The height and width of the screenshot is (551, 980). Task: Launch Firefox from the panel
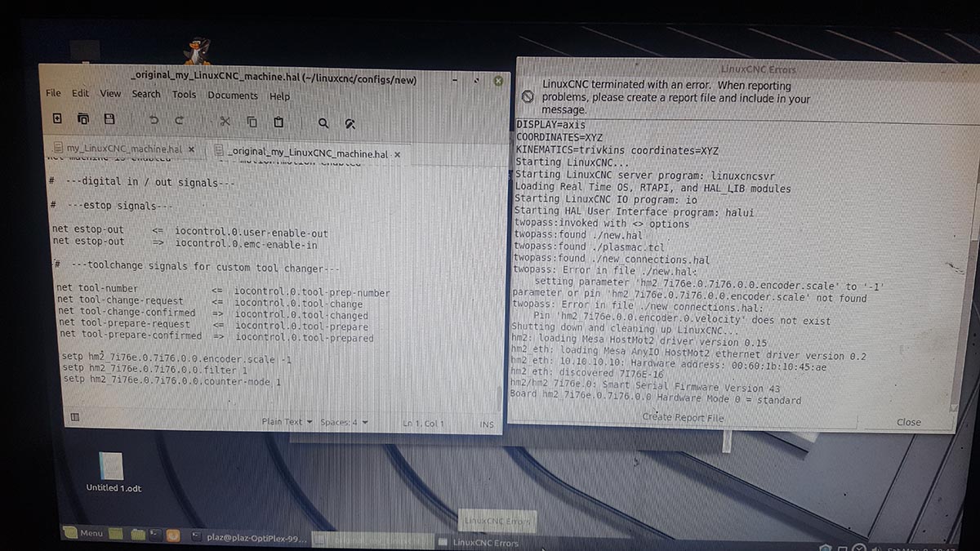point(172,536)
